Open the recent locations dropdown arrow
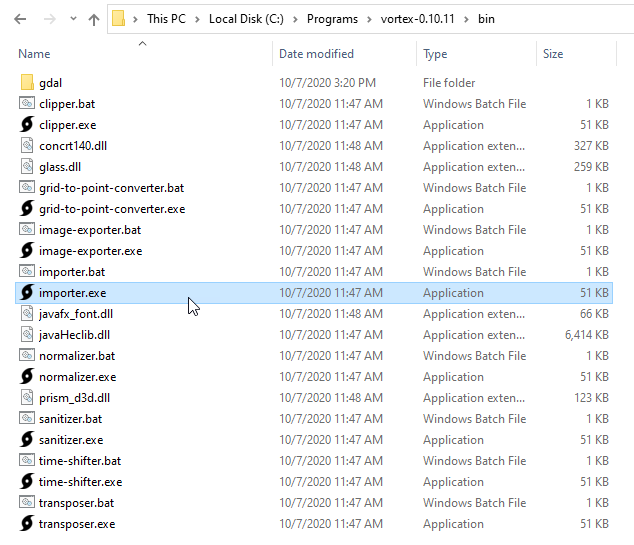The width and height of the screenshot is (634, 545). [x=73, y=19]
